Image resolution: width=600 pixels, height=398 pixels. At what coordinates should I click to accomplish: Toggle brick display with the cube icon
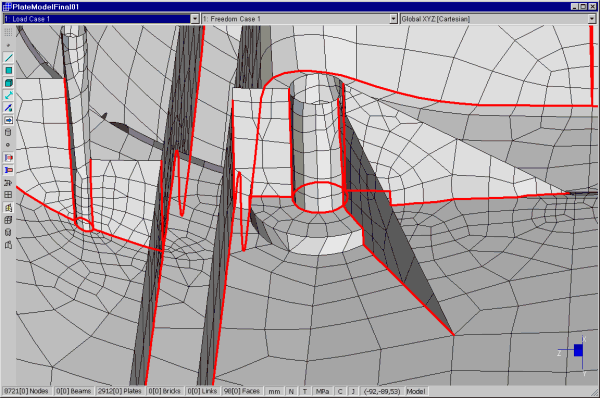(8, 83)
